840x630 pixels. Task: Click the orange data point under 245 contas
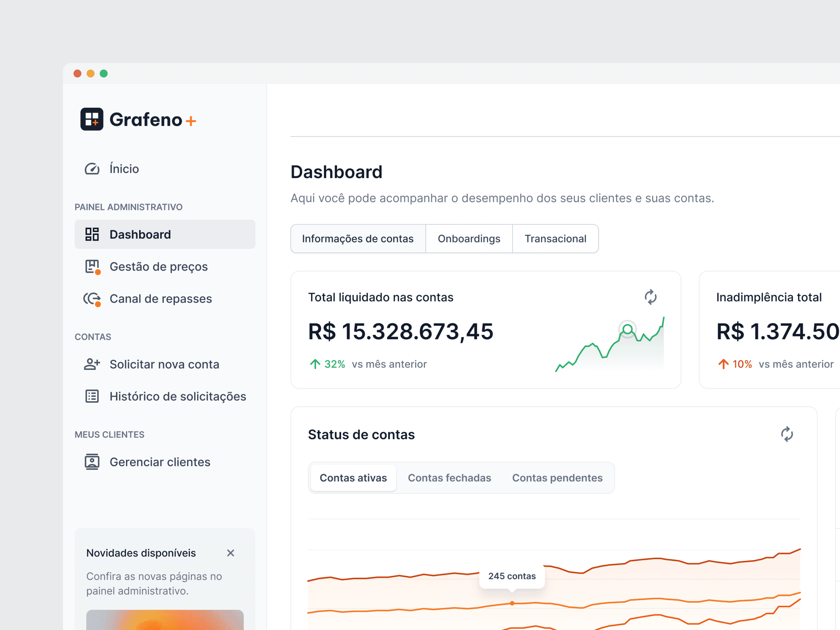point(512,603)
